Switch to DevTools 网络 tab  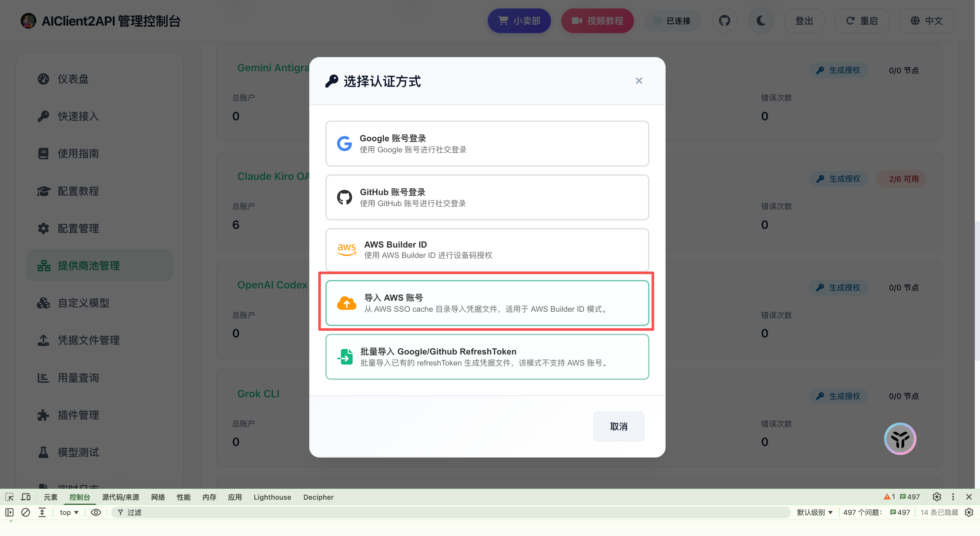pos(158,497)
